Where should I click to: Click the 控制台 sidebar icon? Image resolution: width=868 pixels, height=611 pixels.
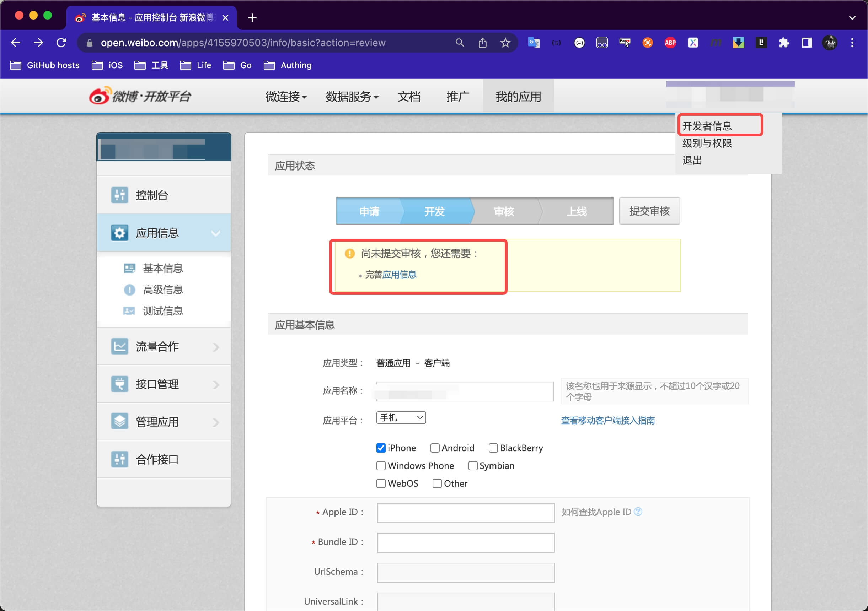[119, 195]
